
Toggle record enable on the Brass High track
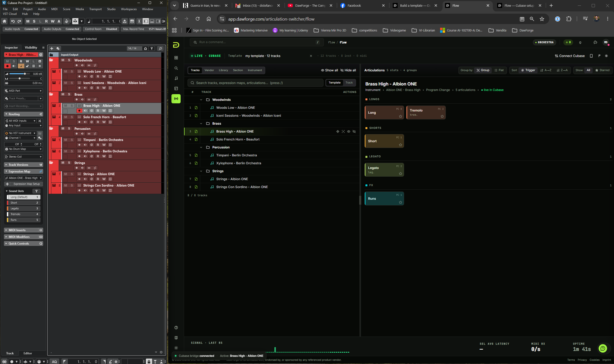pyautogui.click(x=79, y=111)
